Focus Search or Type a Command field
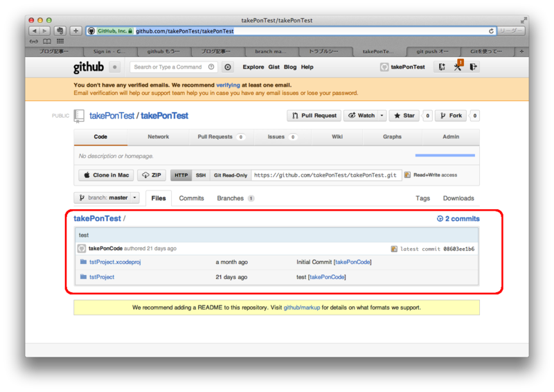The width and height of the screenshot is (554, 392). (173, 66)
